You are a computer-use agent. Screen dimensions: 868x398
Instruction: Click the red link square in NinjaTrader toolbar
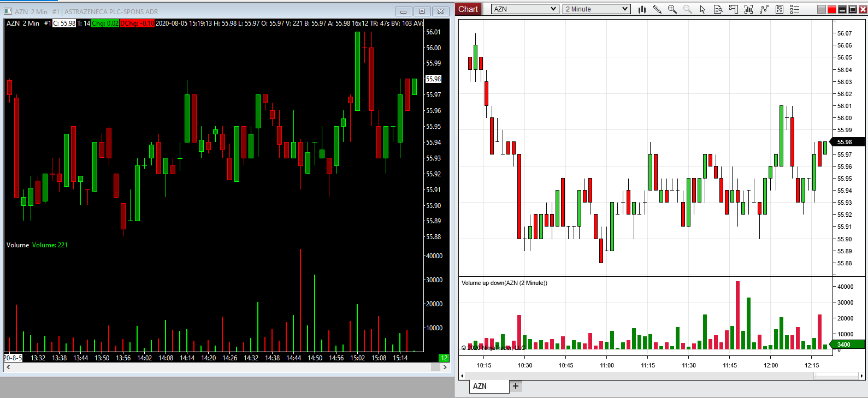pos(832,9)
